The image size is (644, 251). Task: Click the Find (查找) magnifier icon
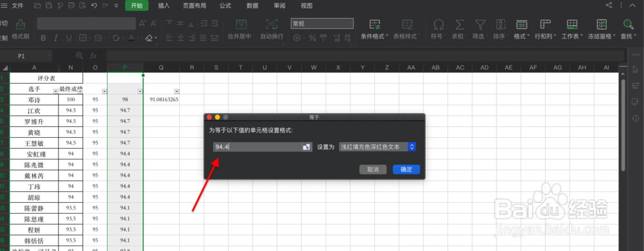point(629,24)
